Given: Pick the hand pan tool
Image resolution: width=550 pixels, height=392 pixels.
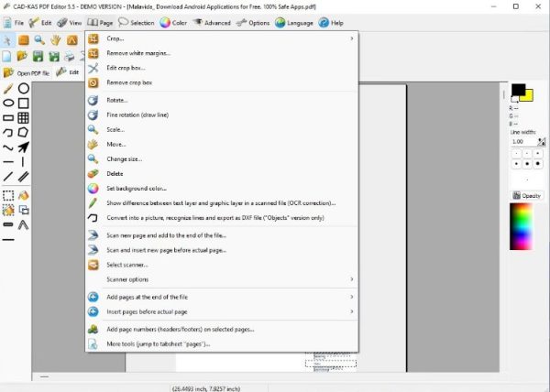Looking at the screenshot, I should [x=55, y=40].
